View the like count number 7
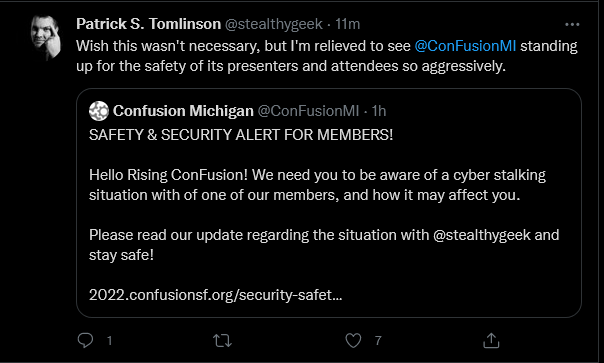Viewport: 604px width, 363px height. tap(378, 341)
